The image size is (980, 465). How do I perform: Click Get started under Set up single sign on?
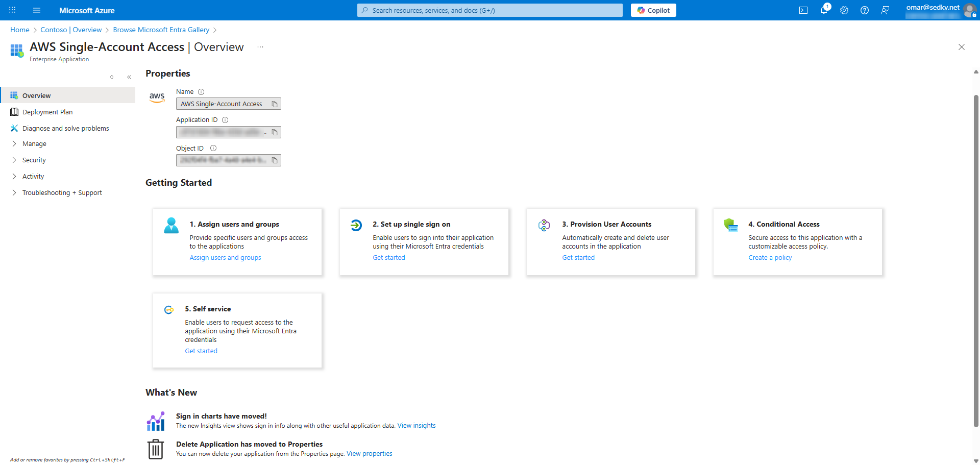(389, 258)
